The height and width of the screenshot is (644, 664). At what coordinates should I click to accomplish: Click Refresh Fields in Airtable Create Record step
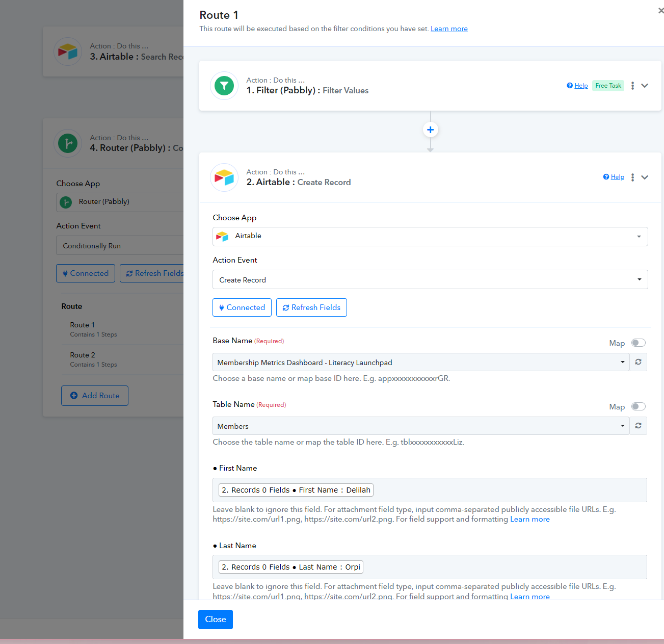311,307
